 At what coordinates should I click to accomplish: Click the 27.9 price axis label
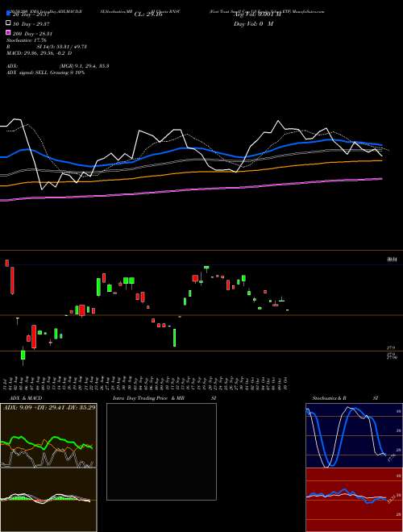click(x=391, y=347)
